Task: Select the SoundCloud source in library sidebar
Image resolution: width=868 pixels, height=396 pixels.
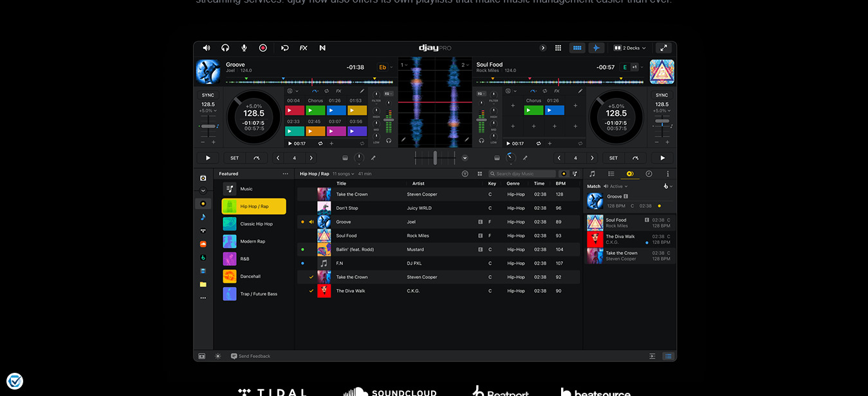Action: [203, 244]
